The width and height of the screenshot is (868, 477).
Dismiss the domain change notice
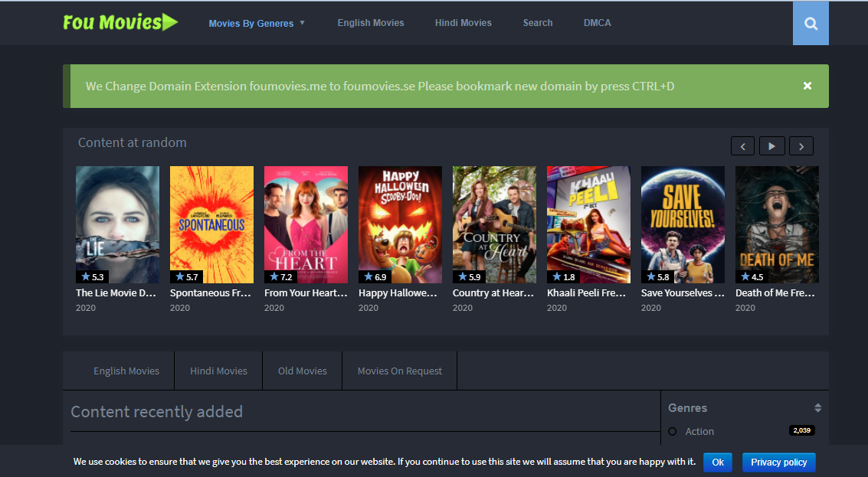pos(807,86)
